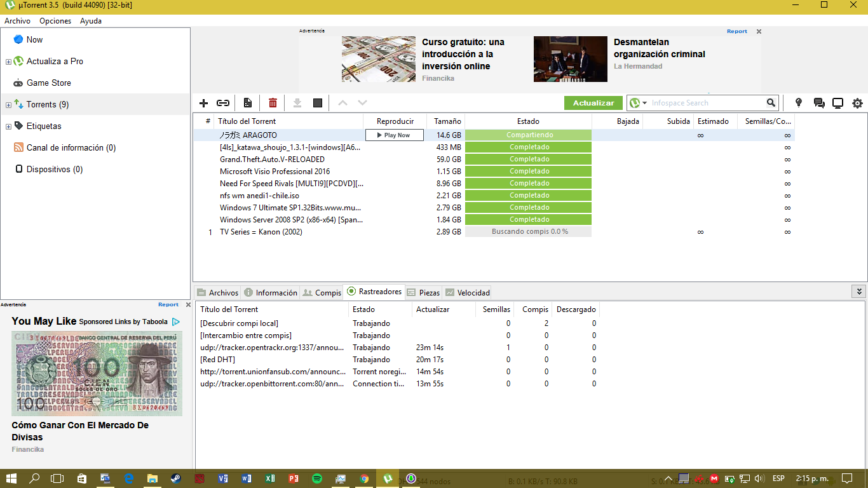
Task: Expand the Etiquetas tree node
Action: pos(8,126)
